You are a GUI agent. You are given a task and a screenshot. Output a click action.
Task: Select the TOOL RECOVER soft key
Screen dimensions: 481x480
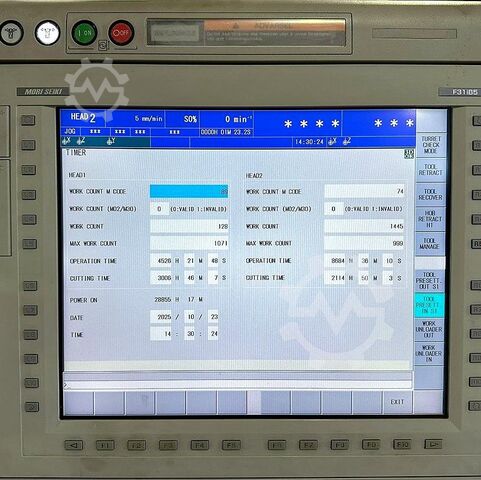[x=430, y=194]
